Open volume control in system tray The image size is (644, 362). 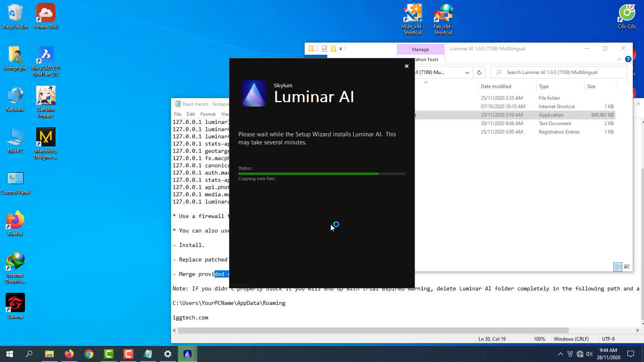click(x=589, y=354)
